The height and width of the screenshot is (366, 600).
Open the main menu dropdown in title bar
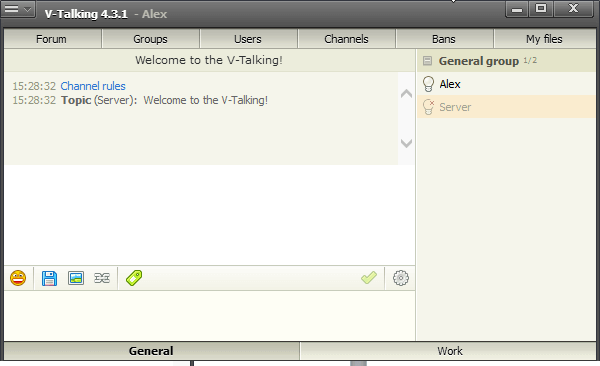coord(18,9)
